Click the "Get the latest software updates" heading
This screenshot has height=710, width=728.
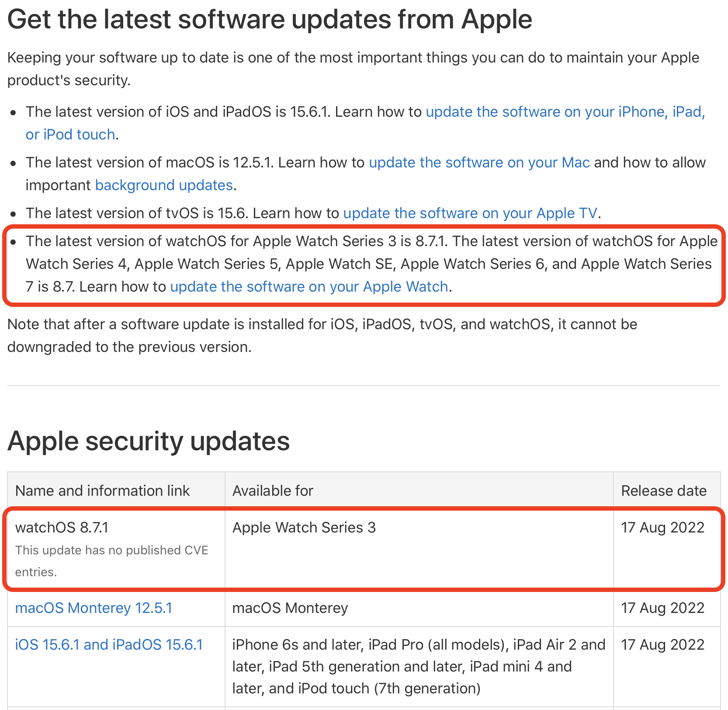click(270, 20)
